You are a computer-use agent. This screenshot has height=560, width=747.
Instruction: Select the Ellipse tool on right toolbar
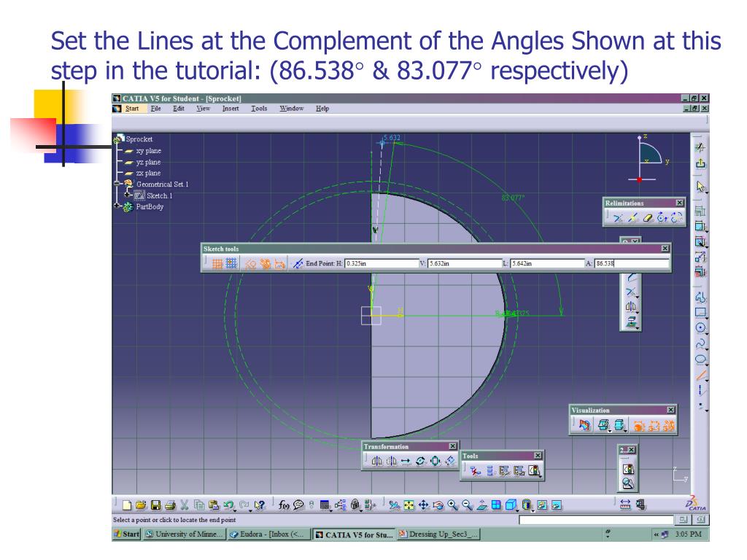point(700,359)
